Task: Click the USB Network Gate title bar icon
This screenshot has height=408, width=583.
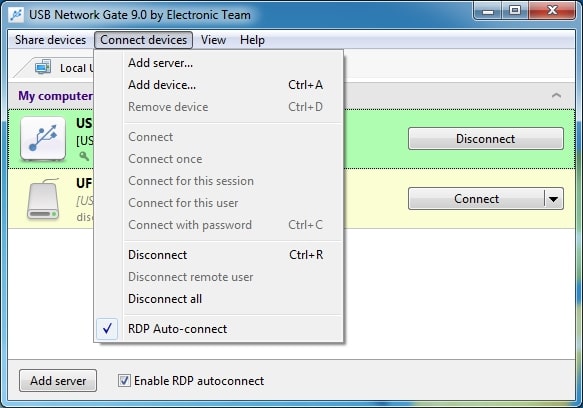Action: click(16, 15)
